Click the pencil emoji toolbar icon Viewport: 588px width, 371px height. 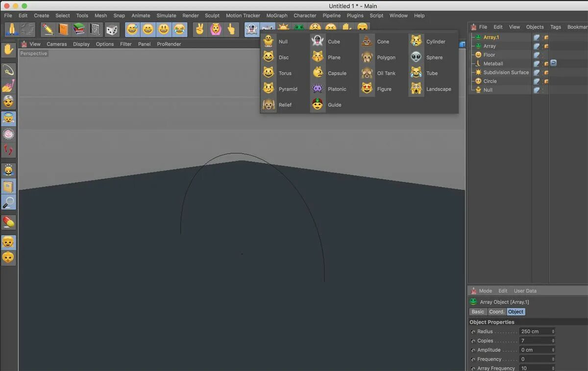click(x=48, y=29)
